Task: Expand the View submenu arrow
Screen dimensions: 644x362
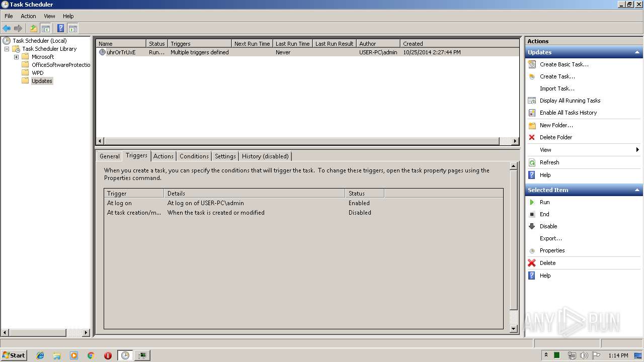Action: tap(637, 150)
